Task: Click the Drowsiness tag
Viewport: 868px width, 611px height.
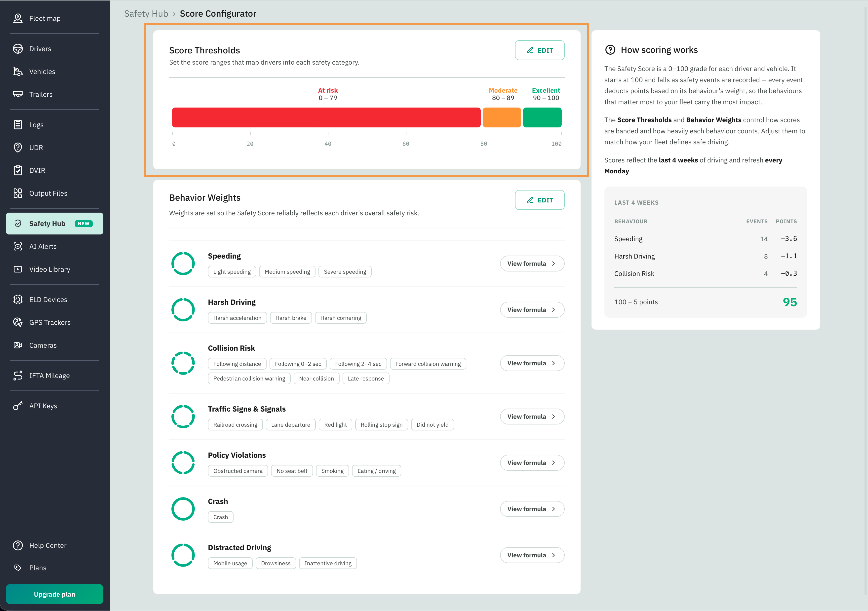Action: [x=276, y=563]
